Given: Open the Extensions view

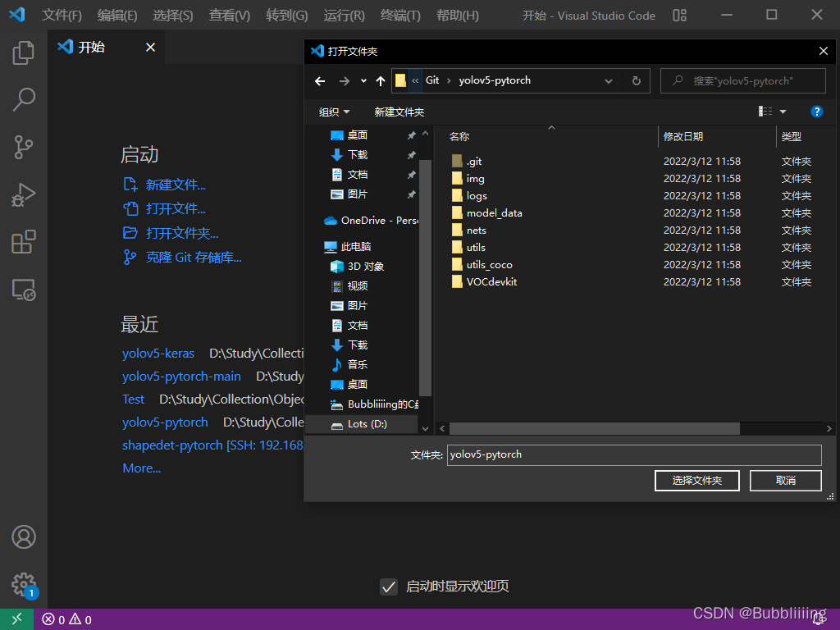Looking at the screenshot, I should pos(23,242).
